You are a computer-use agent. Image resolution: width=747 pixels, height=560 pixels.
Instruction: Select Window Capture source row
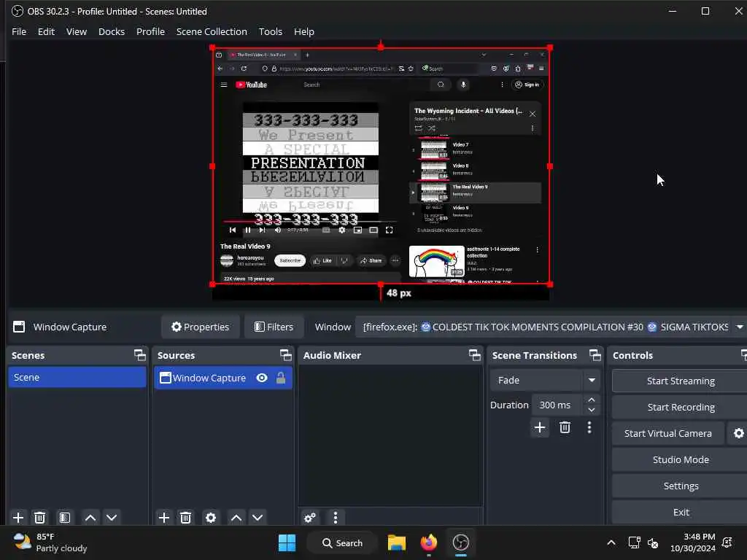223,378
